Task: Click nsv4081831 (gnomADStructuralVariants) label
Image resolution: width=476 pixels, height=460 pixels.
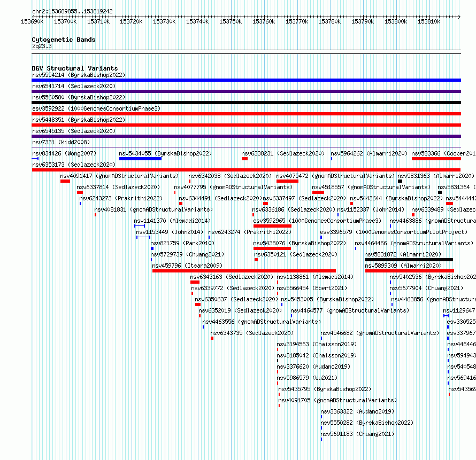Action: click(153, 209)
